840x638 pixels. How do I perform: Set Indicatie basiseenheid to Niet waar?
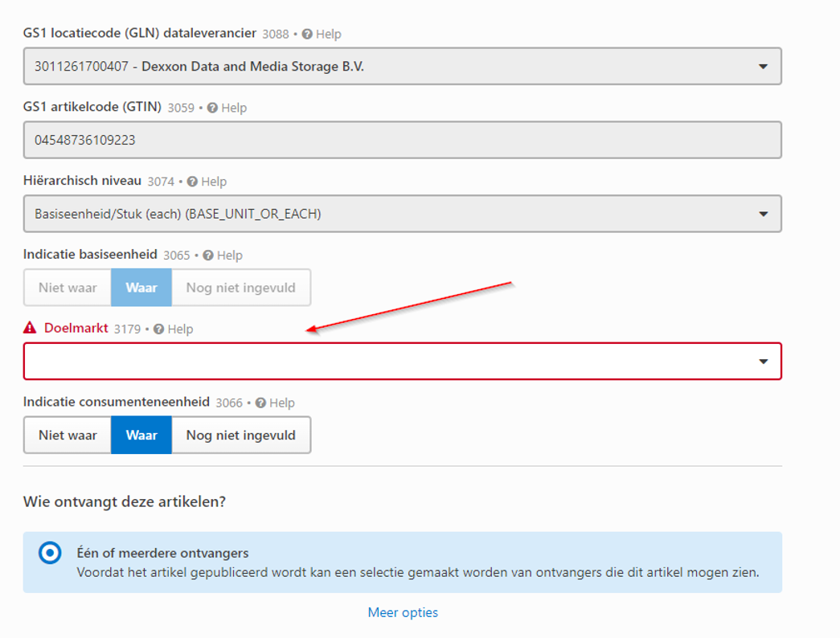click(68, 288)
